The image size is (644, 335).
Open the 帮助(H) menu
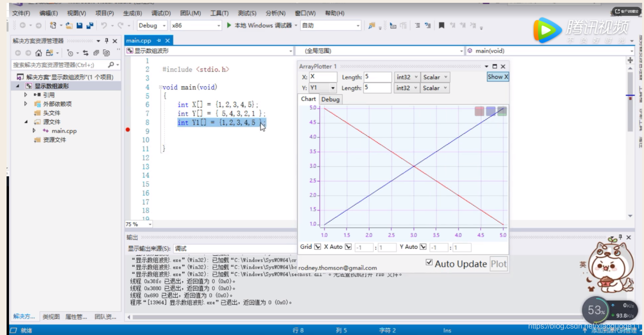pyautogui.click(x=334, y=13)
